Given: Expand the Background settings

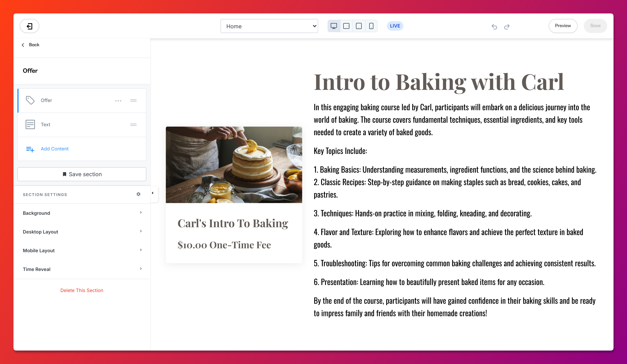Looking at the screenshot, I should point(82,213).
